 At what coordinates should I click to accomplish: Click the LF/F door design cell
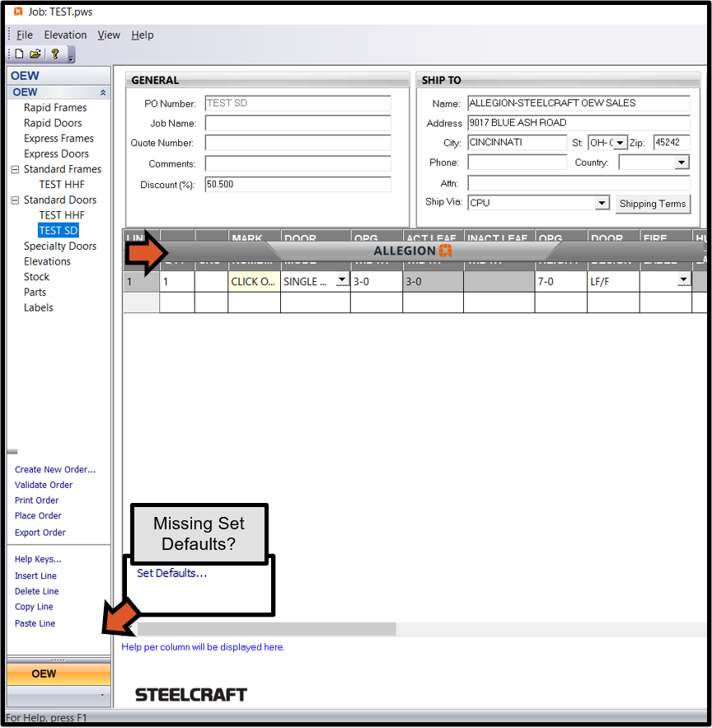coord(613,281)
